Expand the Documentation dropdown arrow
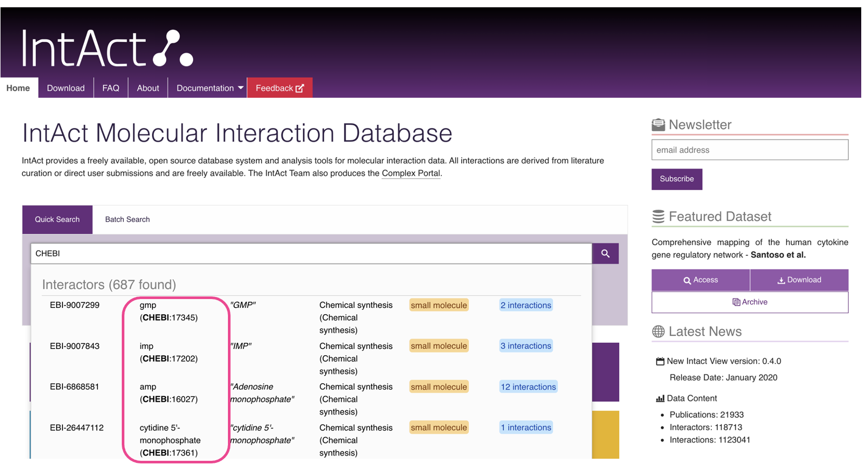The image size is (868, 466). coord(240,88)
